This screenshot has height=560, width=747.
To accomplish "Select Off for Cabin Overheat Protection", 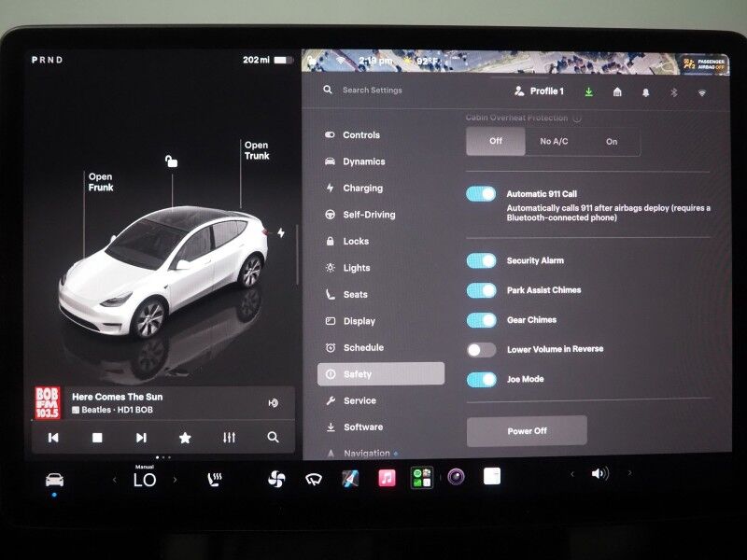I will click(496, 141).
